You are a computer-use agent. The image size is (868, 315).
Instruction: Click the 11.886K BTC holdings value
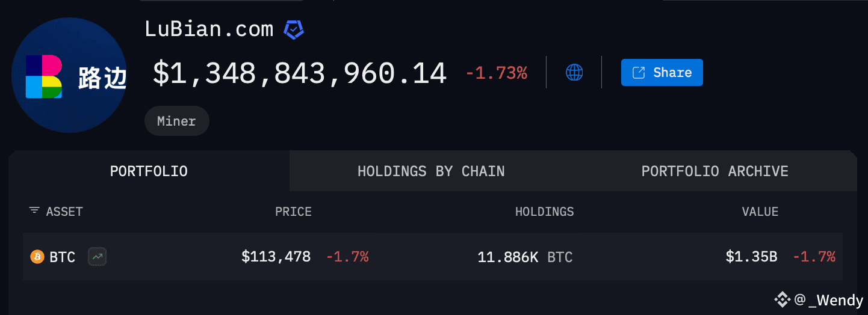click(x=525, y=257)
